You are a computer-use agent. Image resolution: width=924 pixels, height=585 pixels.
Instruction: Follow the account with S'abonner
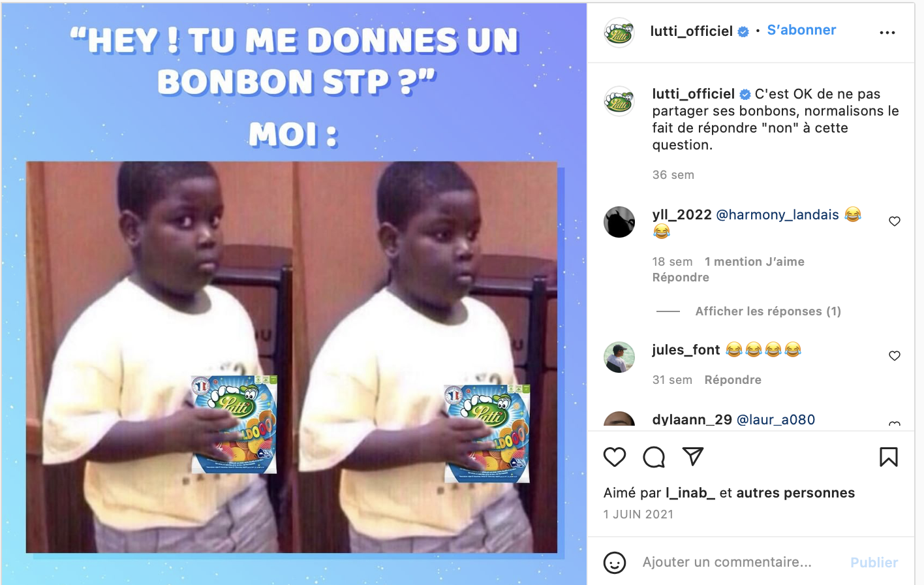click(x=801, y=30)
